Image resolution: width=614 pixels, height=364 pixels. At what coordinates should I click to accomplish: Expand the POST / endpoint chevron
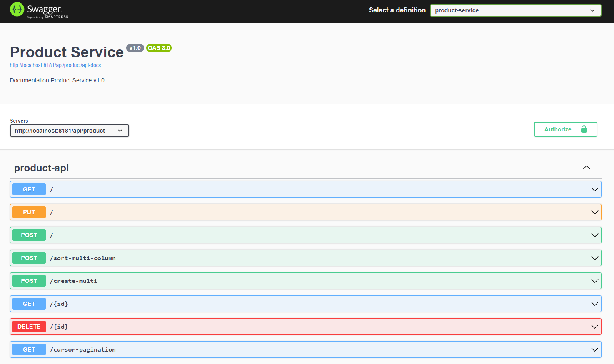(x=594, y=235)
